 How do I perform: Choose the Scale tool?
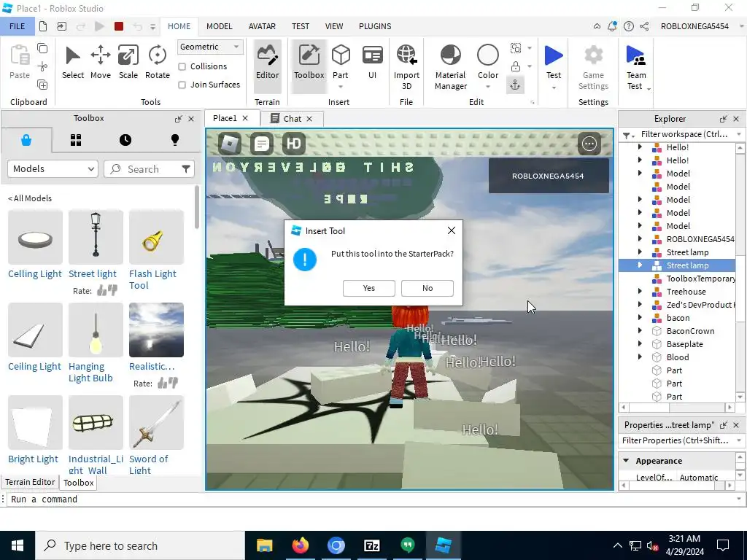(x=128, y=63)
